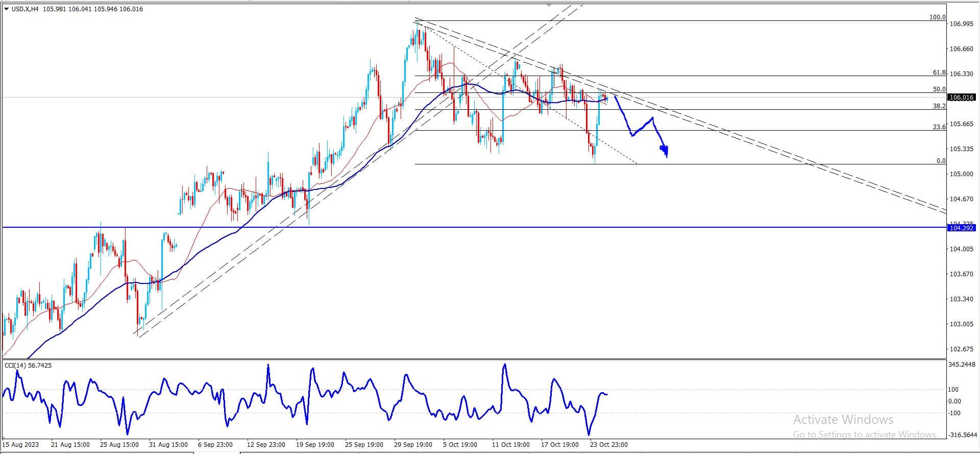Select the active chart tab at bottom
Viewport: 980px width, 454px height.
[x=217, y=452]
